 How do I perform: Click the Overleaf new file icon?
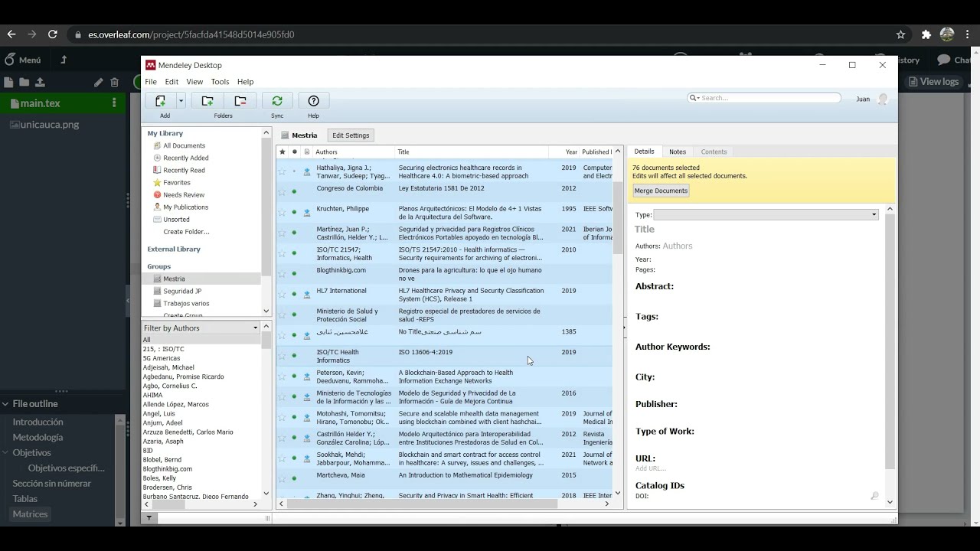coord(9,83)
